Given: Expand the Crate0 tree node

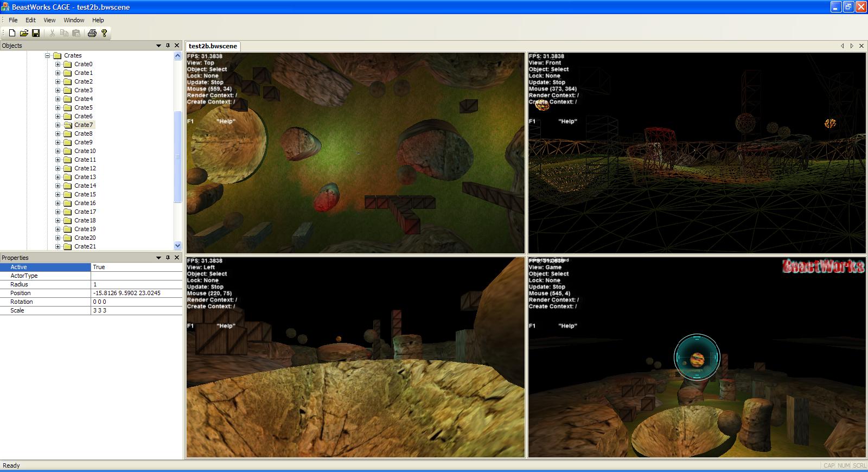Looking at the screenshot, I should click(x=58, y=64).
